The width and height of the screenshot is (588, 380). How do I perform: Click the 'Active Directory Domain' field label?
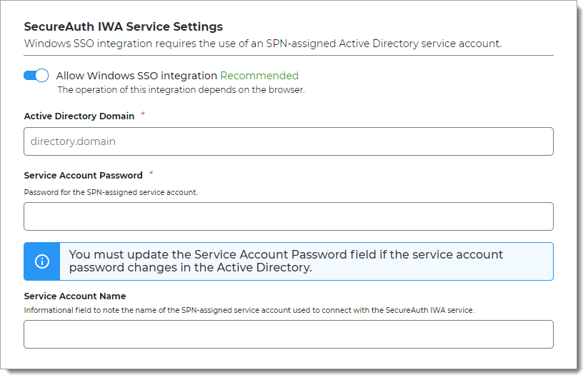(79, 116)
